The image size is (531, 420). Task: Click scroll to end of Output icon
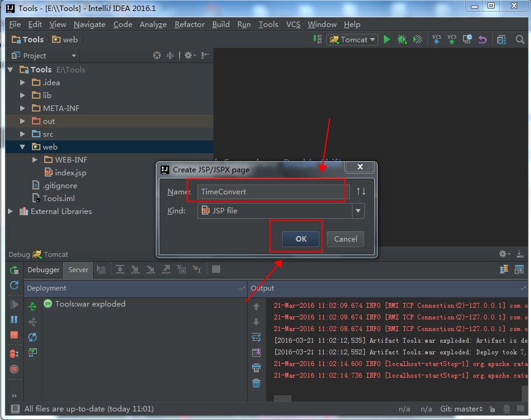(256, 353)
